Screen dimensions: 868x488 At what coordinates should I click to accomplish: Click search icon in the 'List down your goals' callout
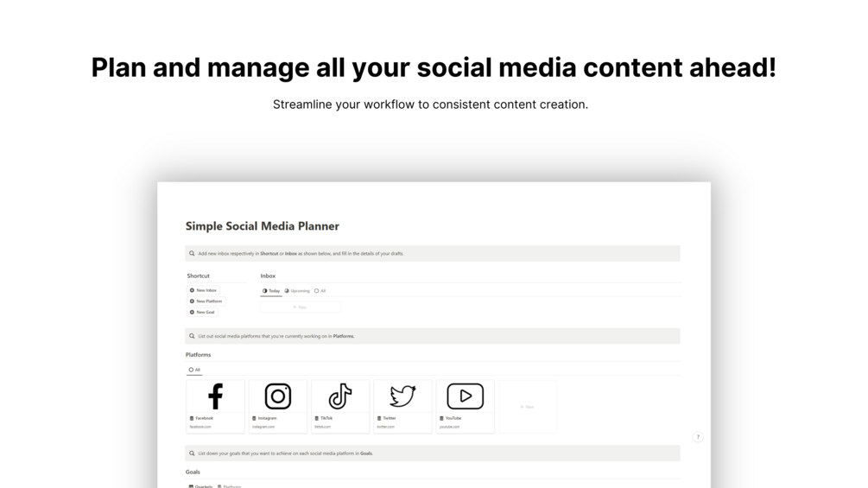(192, 453)
